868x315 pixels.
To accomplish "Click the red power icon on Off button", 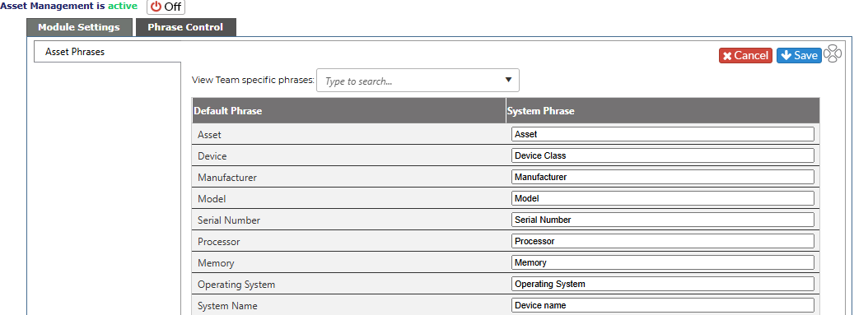I will 156,7.
